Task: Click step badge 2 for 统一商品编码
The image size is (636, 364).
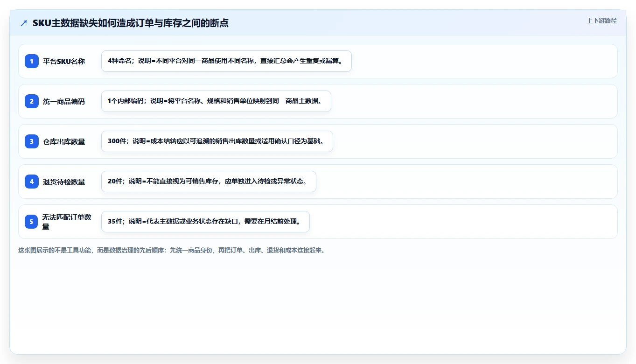Action: tap(32, 101)
